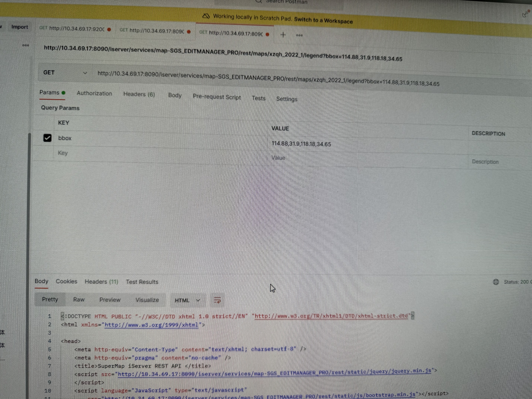Select the Raw view button

(x=79, y=299)
